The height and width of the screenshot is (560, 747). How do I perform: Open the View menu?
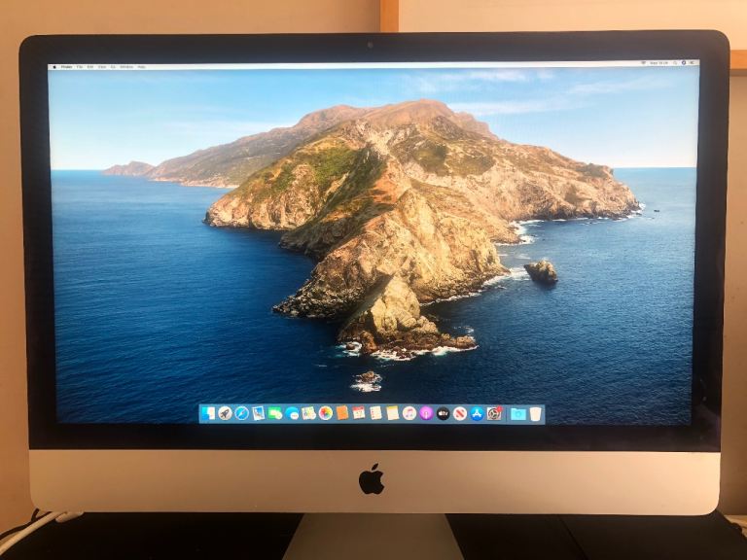click(x=102, y=67)
